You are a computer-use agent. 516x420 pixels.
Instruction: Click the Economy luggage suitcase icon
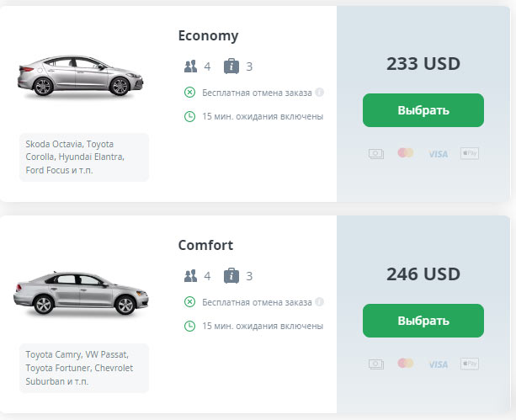[231, 66]
